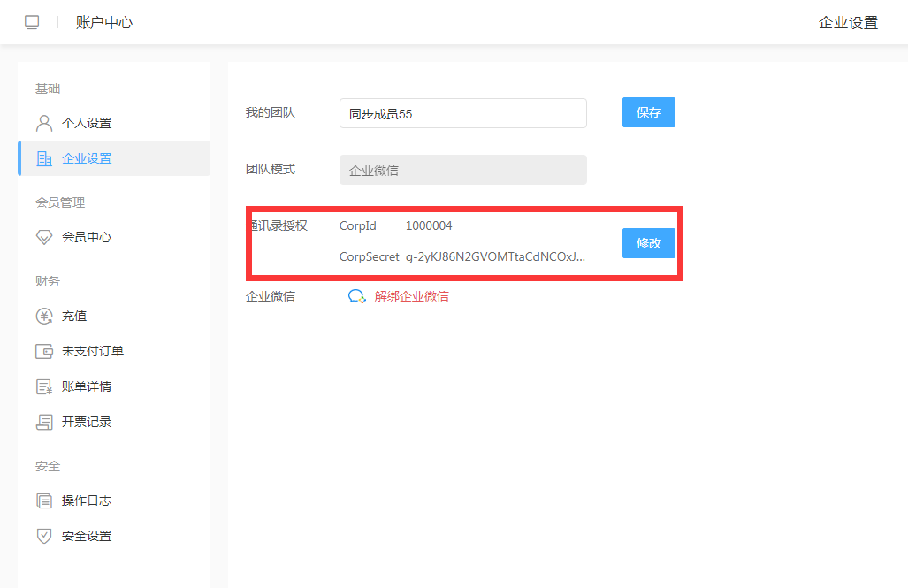Click the person icon for 个人设置

point(44,123)
